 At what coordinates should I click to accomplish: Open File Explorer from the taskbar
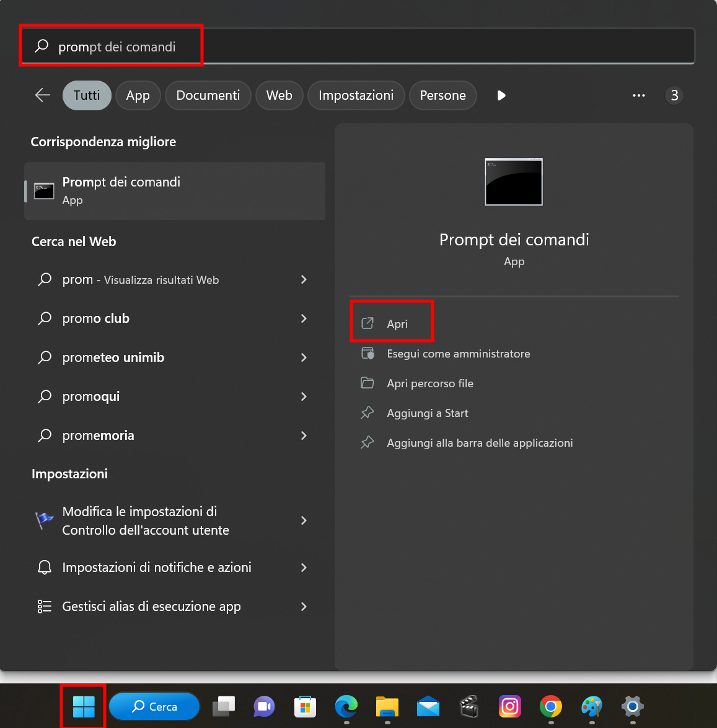(387, 706)
